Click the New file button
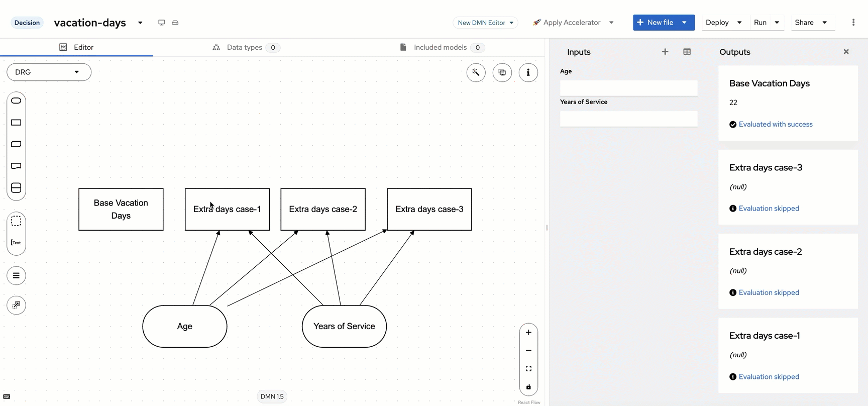 [656, 23]
